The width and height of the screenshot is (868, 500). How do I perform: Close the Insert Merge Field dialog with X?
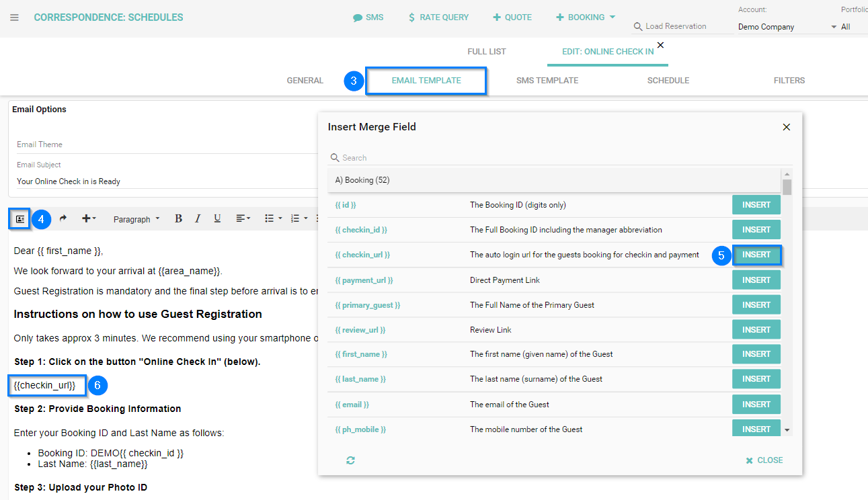[x=786, y=127]
